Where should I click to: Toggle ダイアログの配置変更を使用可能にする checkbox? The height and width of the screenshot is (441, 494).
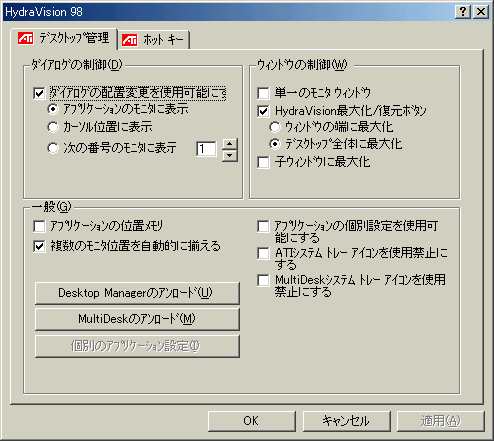pyautogui.click(x=39, y=93)
